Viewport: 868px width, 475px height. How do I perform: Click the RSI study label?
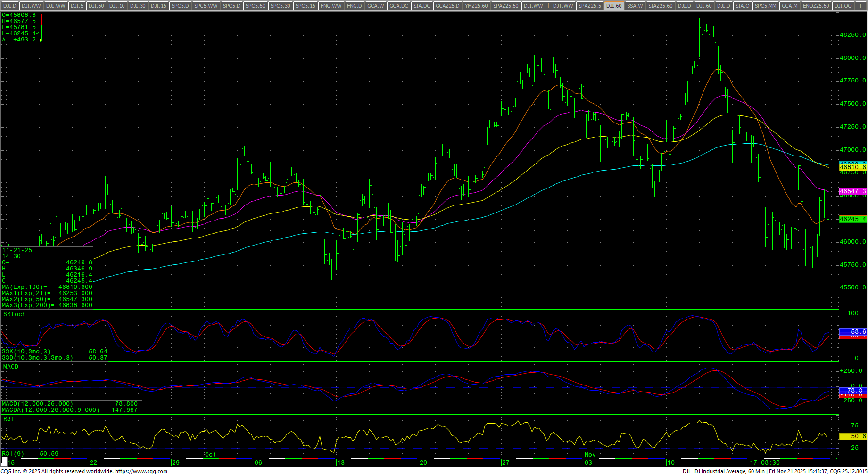pyautogui.click(x=8, y=419)
